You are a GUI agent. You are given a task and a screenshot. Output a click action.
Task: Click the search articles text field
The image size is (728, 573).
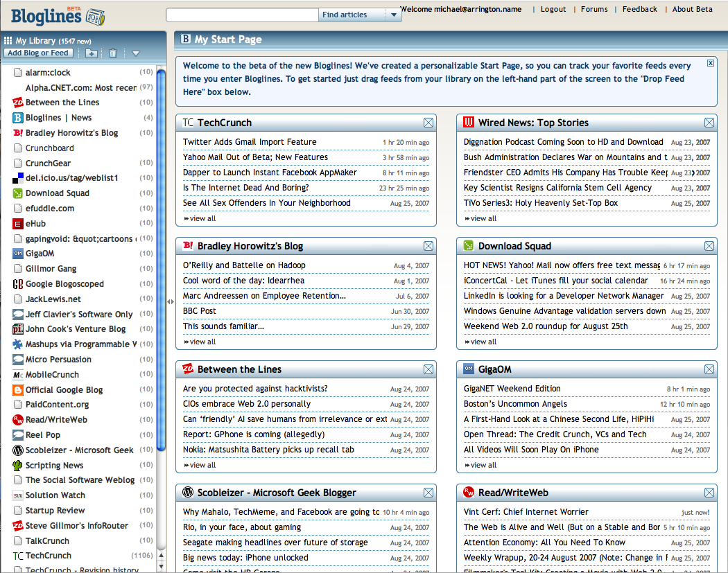[242, 15]
